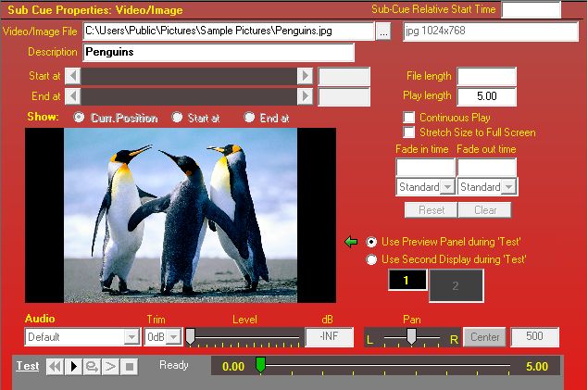
Task: Click the dB field showing -INF
Action: (330, 336)
